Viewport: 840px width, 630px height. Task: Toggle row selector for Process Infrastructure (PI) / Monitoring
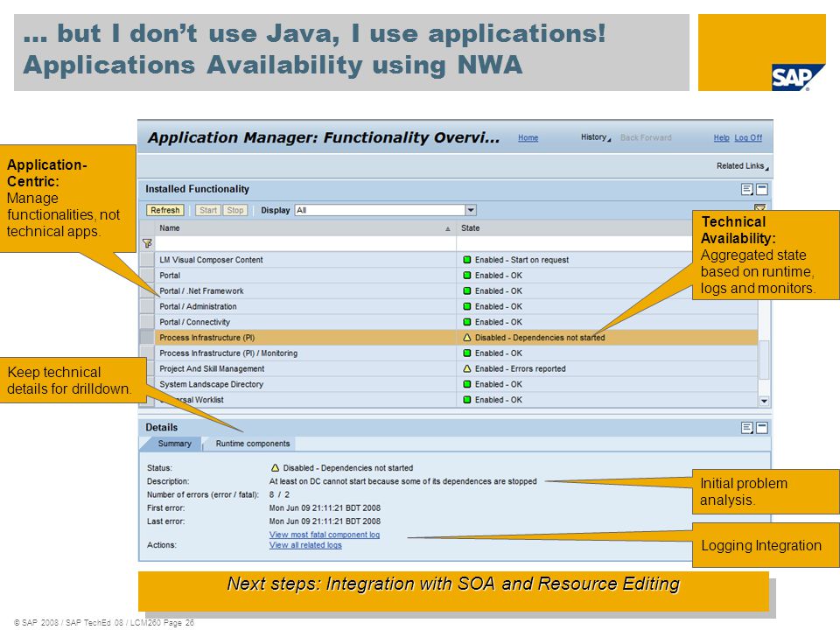(x=147, y=353)
